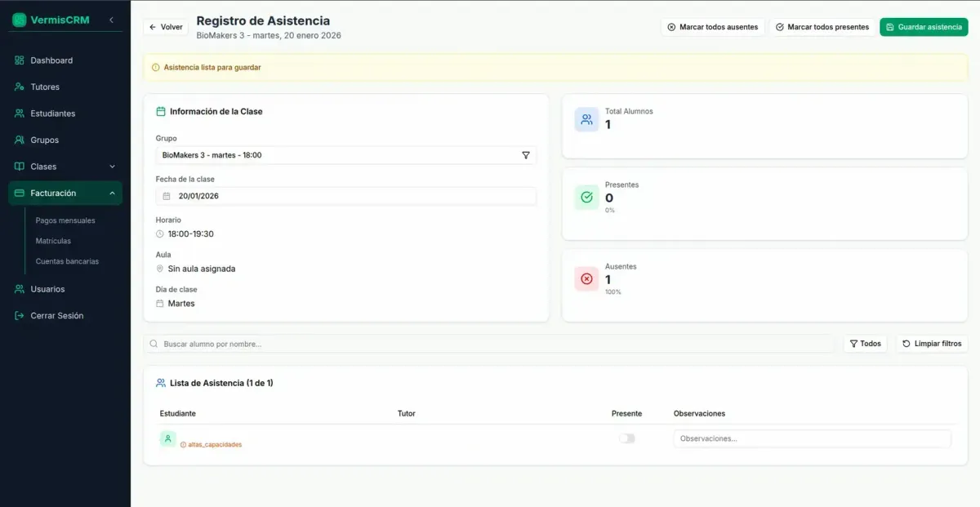Click Guardar asistencia
Screen dimensions: 980x507
pos(924,27)
